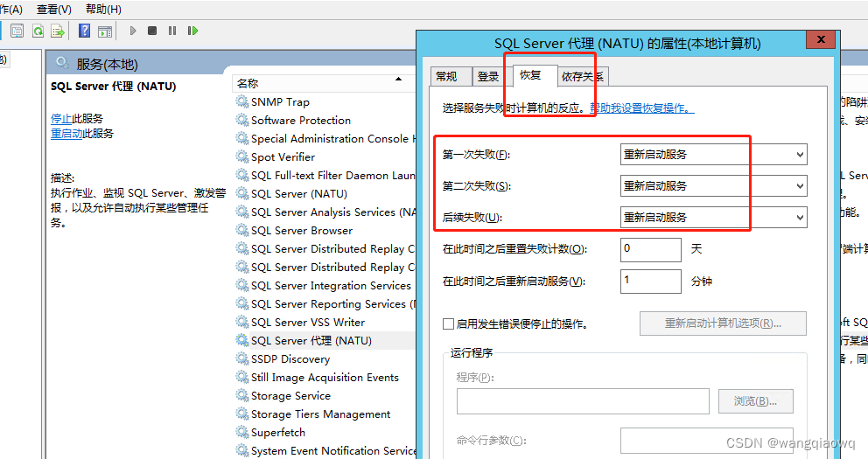Image resolution: width=868 pixels, height=459 pixels.
Task: Click the 停止 link to stop service
Action: [x=61, y=118]
